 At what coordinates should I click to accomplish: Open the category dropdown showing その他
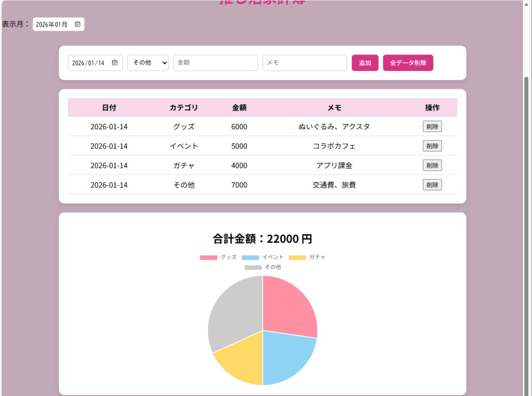[148, 62]
